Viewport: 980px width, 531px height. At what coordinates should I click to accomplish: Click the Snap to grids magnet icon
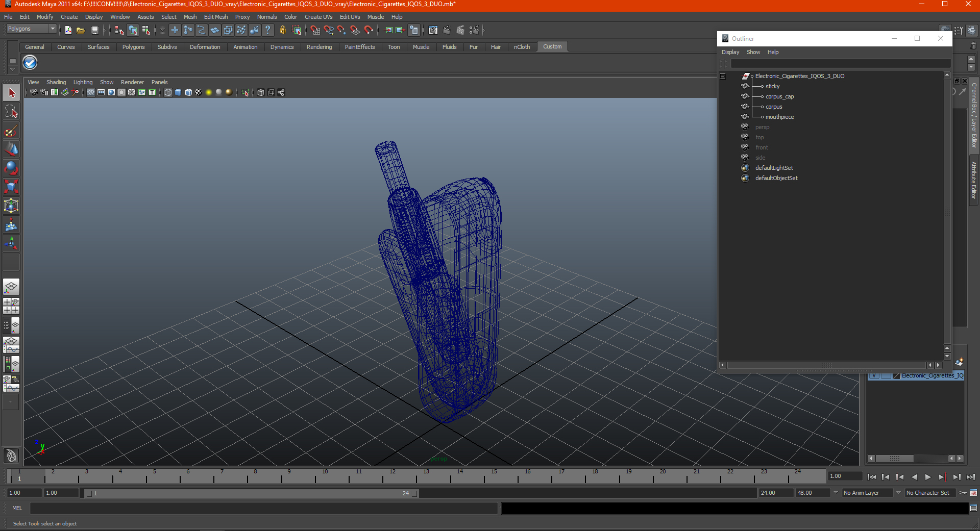315,31
